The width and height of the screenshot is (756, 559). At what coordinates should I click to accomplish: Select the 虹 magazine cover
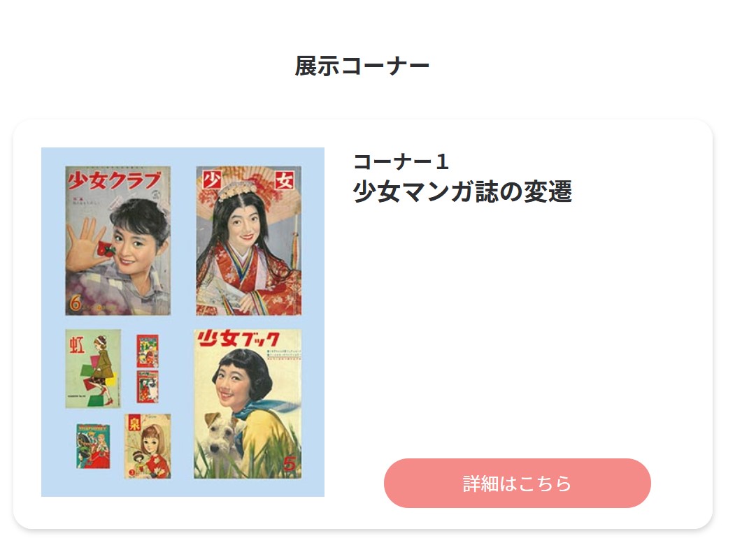tap(93, 369)
